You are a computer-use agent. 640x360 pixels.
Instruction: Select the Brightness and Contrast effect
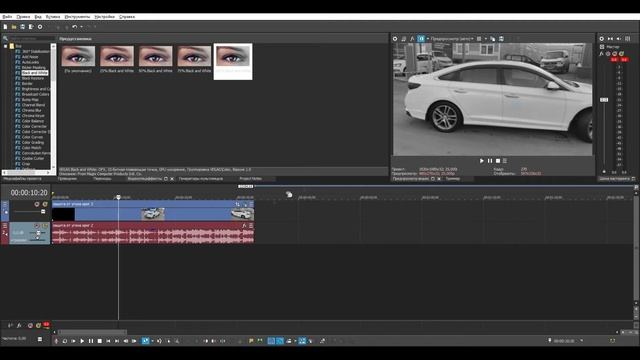(36, 89)
